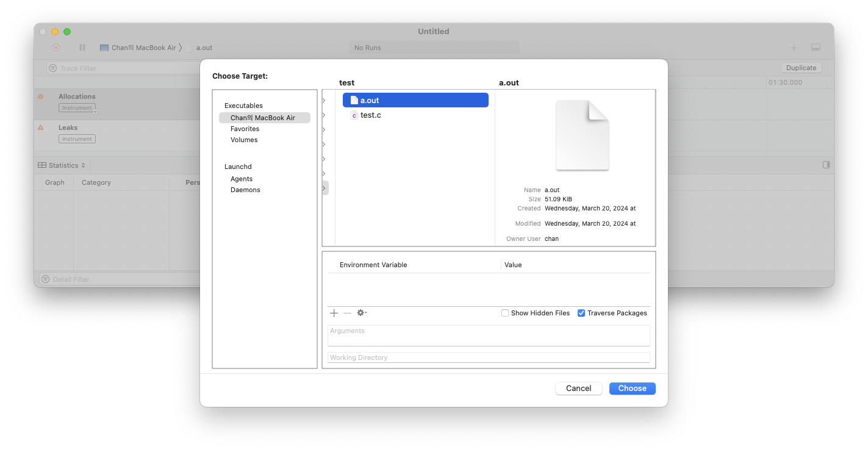
Task: Click the Allocations track icon
Action: (x=41, y=96)
